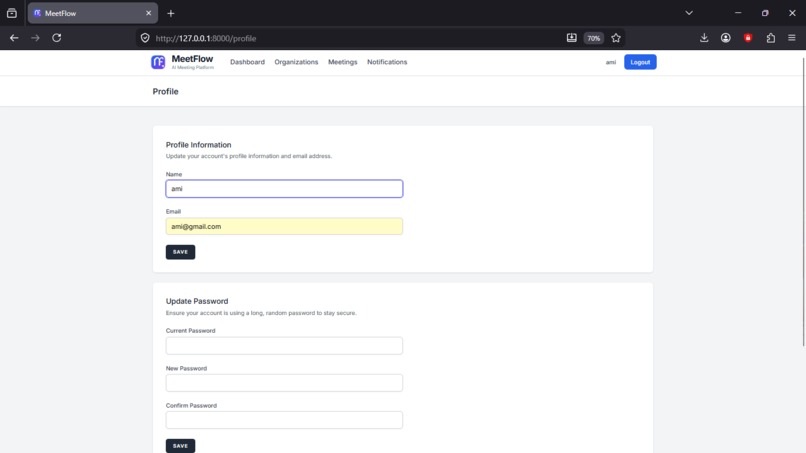This screenshot has height=453, width=806.
Task: Close the MeetFlow browser tab
Action: pyautogui.click(x=149, y=13)
